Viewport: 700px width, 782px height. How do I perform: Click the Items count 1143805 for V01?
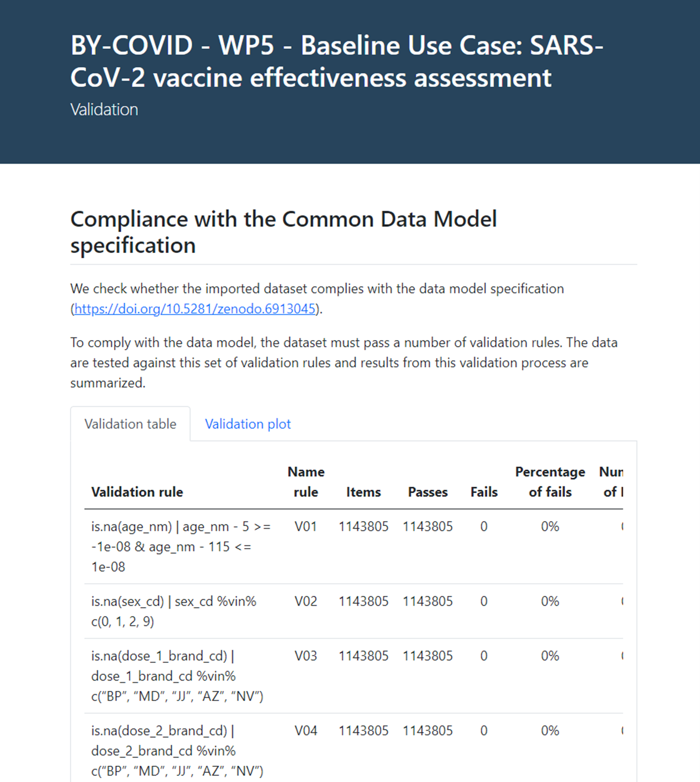[x=363, y=526]
